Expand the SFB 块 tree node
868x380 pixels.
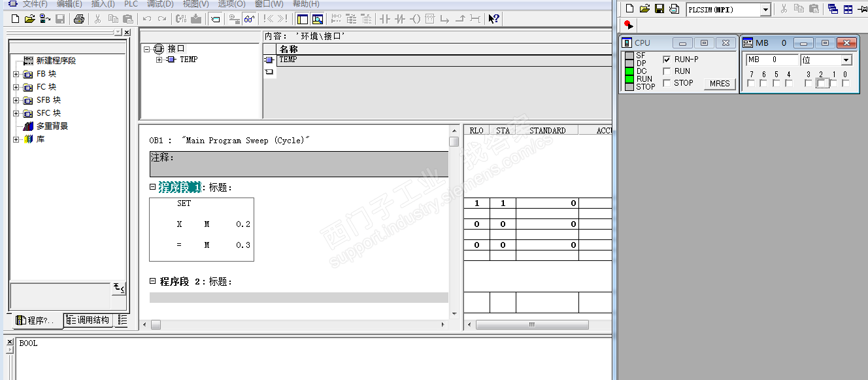point(16,100)
